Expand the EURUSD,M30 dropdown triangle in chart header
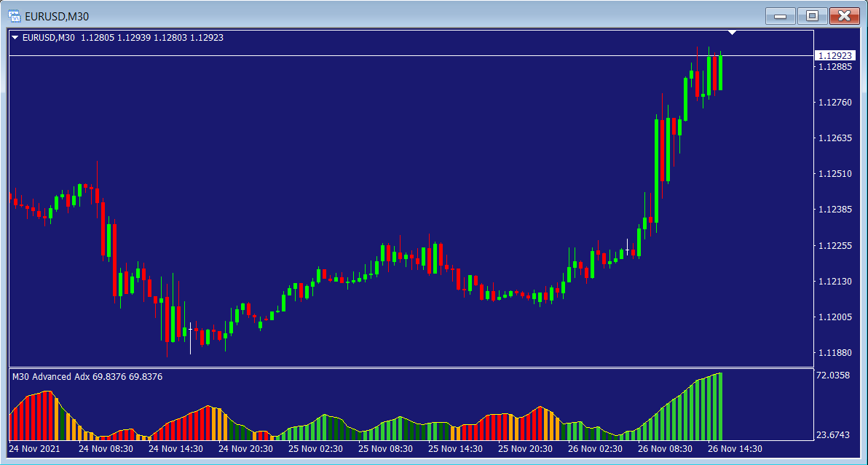Image resolution: width=868 pixels, height=465 pixels. tap(15, 38)
